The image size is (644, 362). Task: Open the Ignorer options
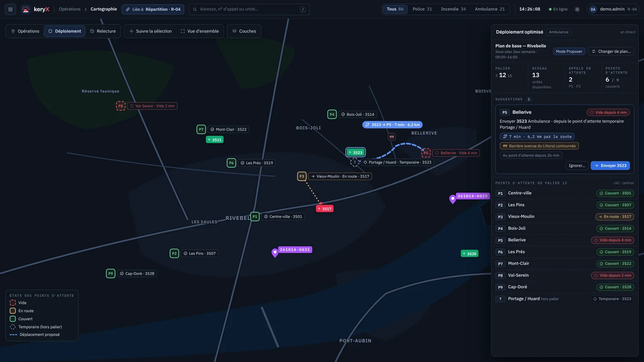point(577,166)
